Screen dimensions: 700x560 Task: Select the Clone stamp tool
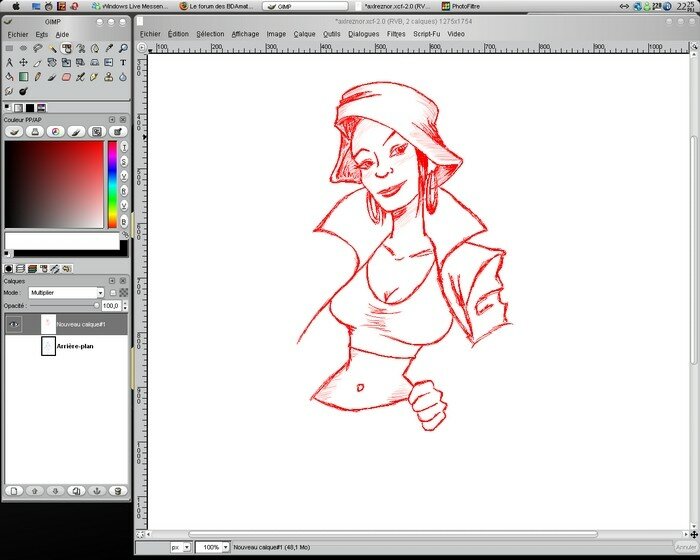[109, 77]
